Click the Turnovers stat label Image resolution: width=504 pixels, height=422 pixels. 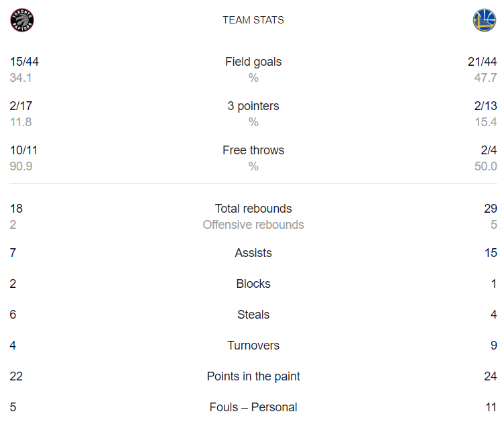253,346
